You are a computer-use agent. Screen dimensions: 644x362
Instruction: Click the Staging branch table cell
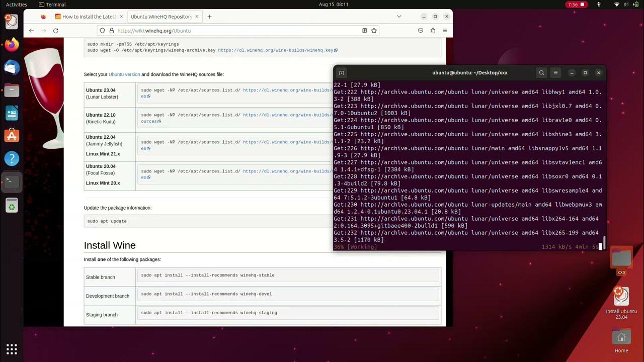(110, 315)
